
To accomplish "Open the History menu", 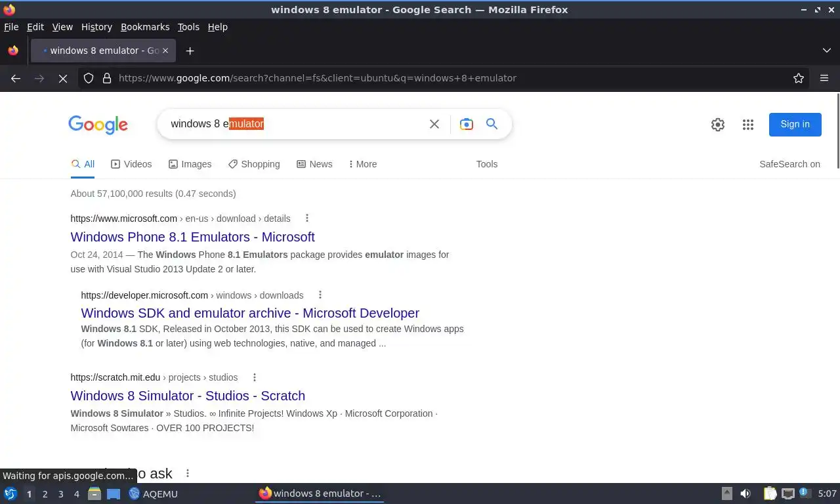I will click(96, 27).
